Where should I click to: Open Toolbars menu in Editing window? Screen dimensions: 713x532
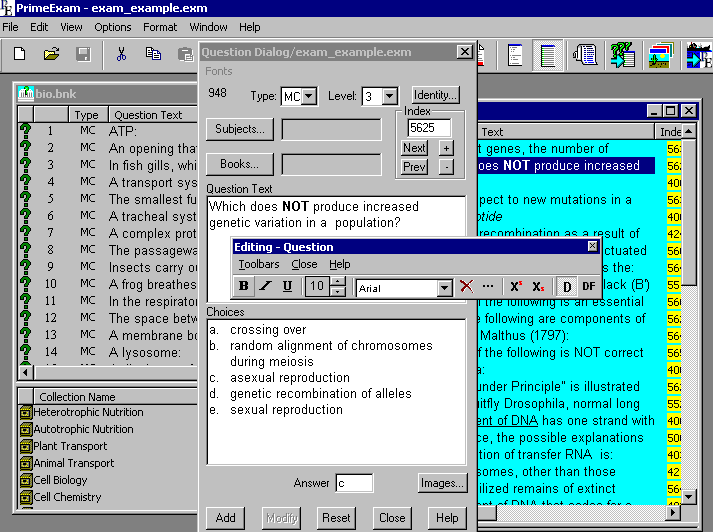click(258, 264)
